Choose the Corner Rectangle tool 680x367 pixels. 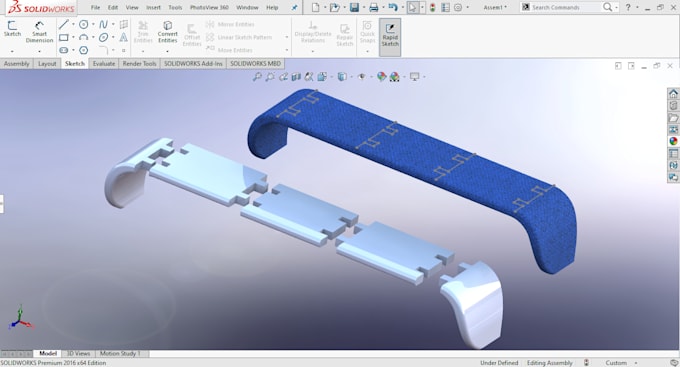(64, 38)
